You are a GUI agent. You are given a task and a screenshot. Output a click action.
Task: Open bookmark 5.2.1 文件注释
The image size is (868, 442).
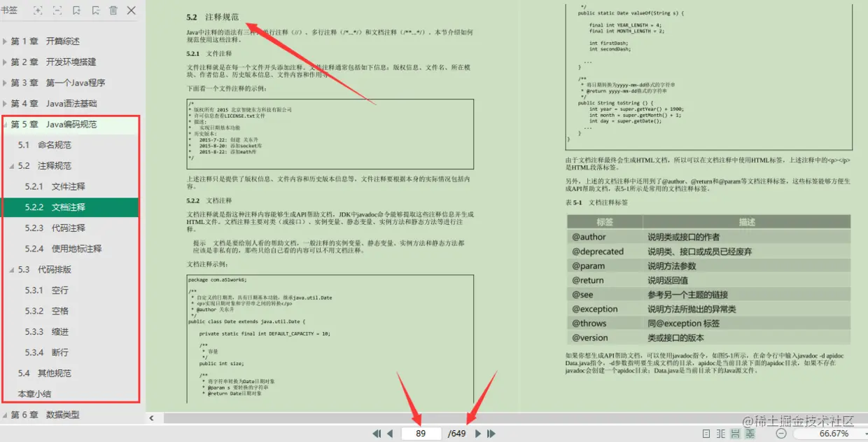55,186
